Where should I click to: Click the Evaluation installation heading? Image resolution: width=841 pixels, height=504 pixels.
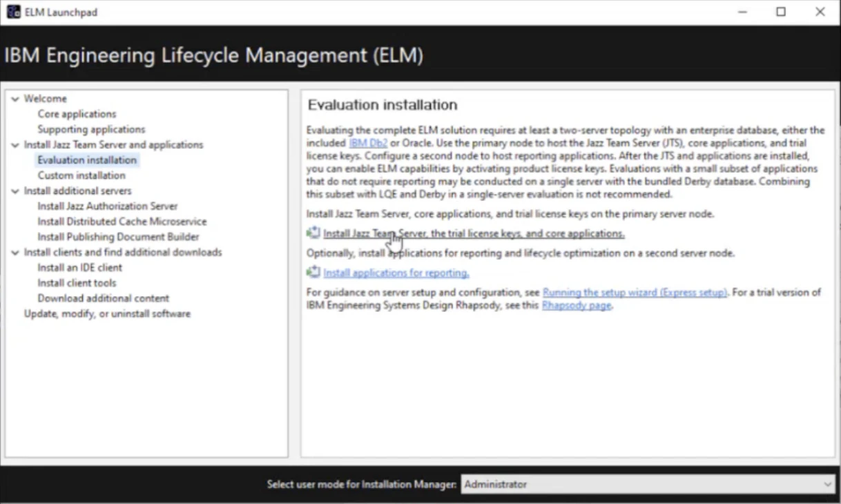[383, 105]
